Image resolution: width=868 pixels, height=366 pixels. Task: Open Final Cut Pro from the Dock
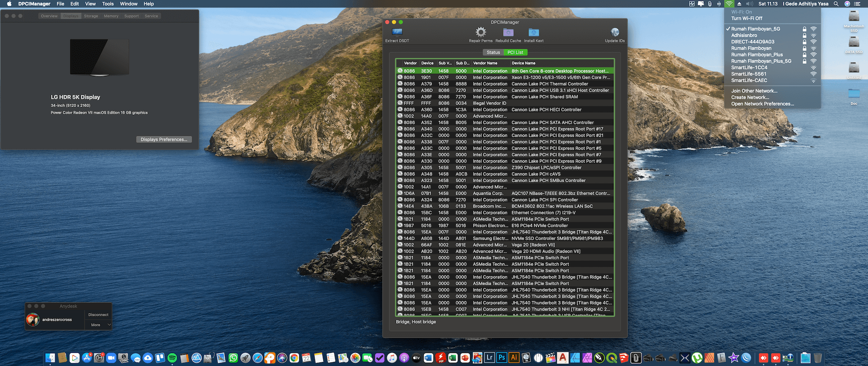click(x=551, y=358)
